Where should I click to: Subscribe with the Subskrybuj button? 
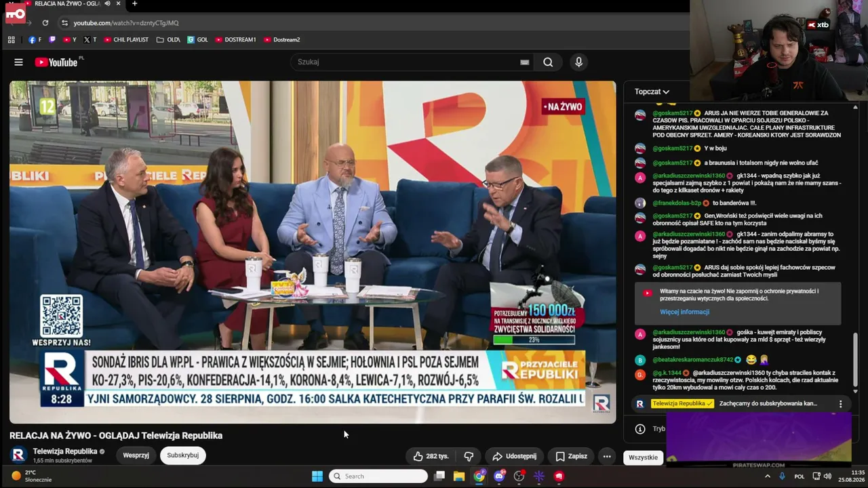(x=182, y=455)
